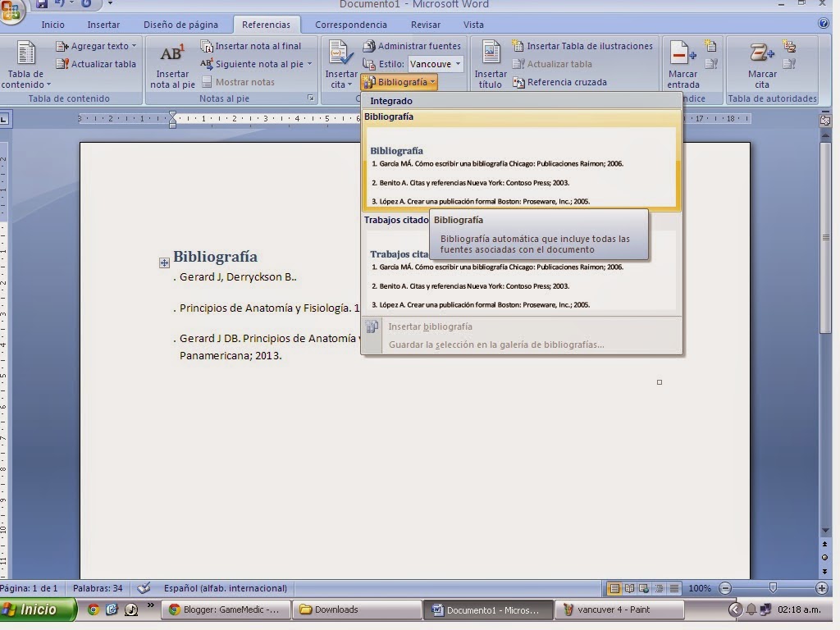Image resolution: width=840 pixels, height=630 pixels.
Task: Click the line Panamericana; 2013.
Action: tap(230, 356)
